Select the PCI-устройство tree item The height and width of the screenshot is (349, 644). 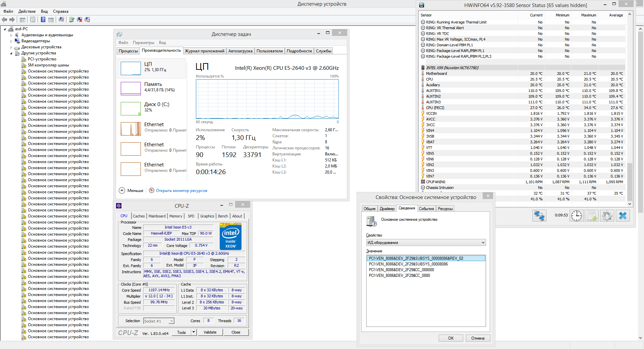click(x=42, y=59)
